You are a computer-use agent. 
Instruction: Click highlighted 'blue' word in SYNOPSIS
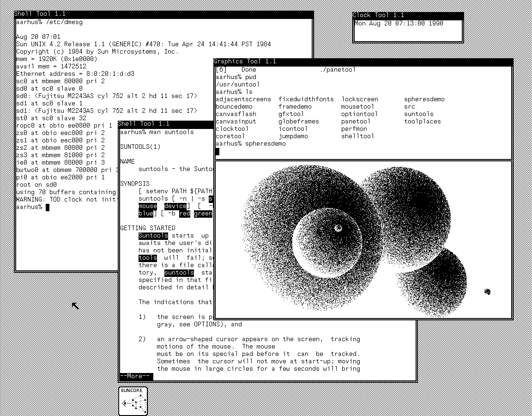pos(146,214)
